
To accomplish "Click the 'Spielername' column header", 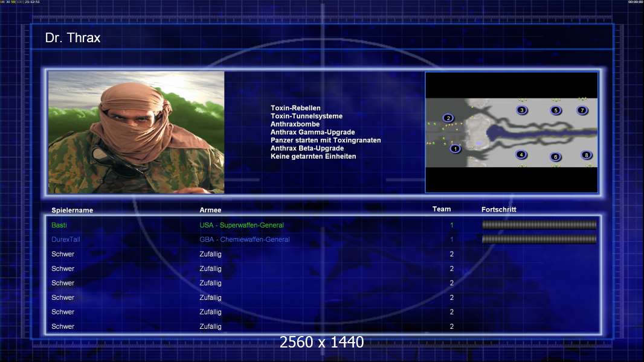I will coord(72,211).
